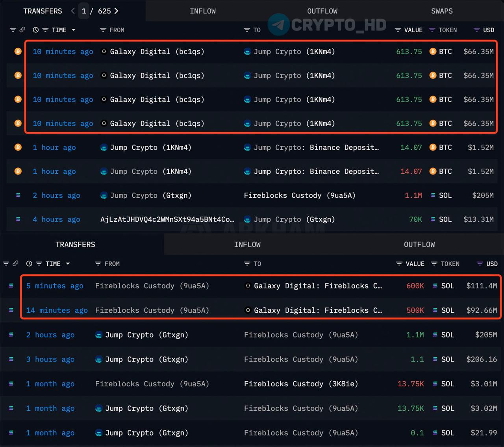The height and width of the screenshot is (447, 504).
Task: Click the TO filter icon in bottom panel
Action: click(x=247, y=264)
